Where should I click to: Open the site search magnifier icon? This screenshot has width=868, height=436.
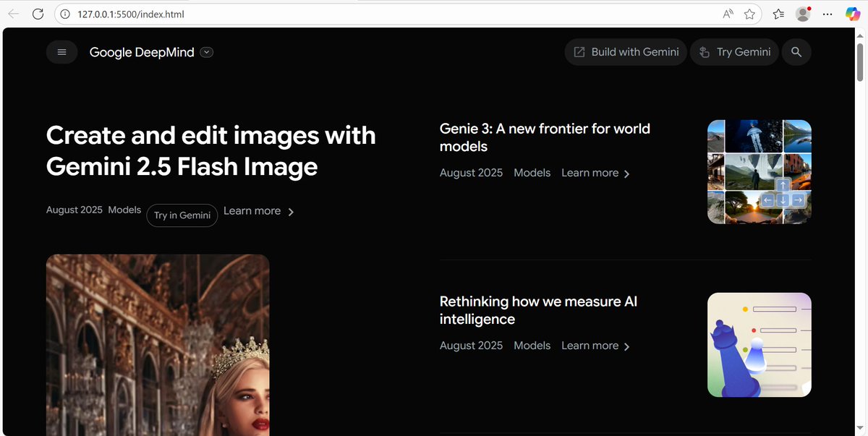(796, 52)
